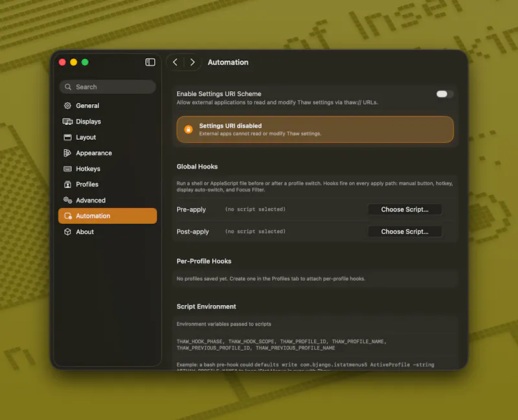This screenshot has height=420, width=518.
Task: Click 'No profiles saved yet' message
Action: pyautogui.click(x=271, y=279)
